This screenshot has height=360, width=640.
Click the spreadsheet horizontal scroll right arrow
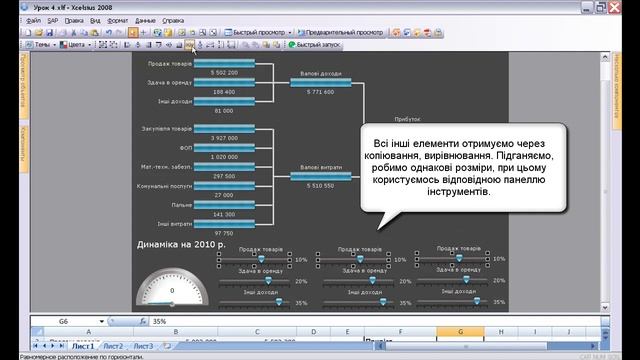point(593,346)
